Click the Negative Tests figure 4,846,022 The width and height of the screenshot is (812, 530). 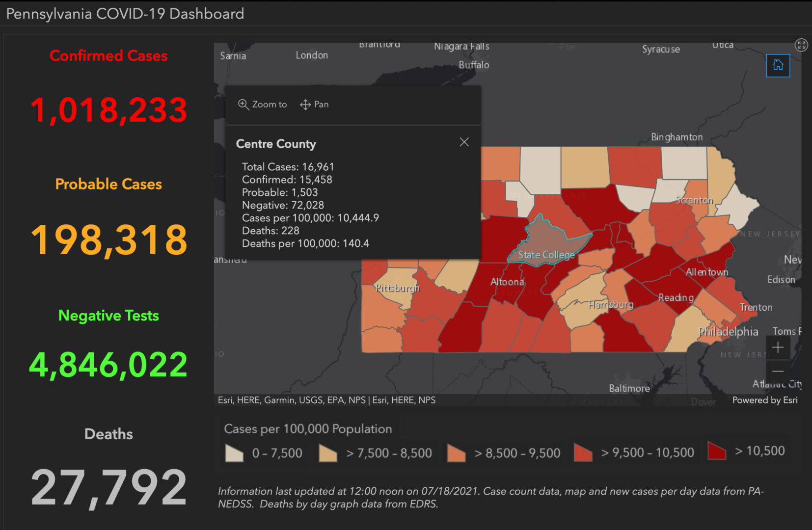coord(108,363)
